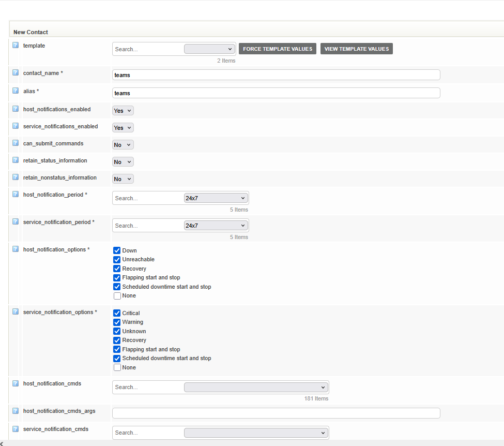Expand host_notification_period 24x7 dropdown
This screenshot has height=446, width=504.
(216, 198)
